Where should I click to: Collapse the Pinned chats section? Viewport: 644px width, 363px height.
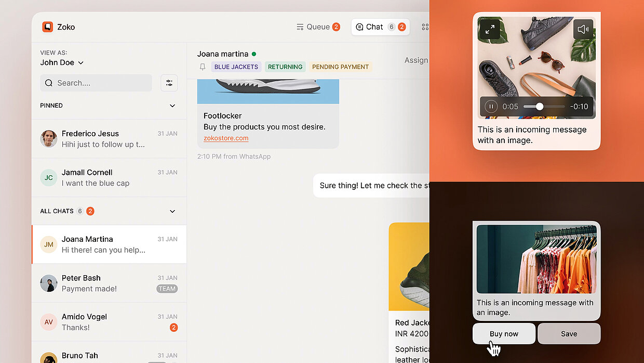pos(172,106)
